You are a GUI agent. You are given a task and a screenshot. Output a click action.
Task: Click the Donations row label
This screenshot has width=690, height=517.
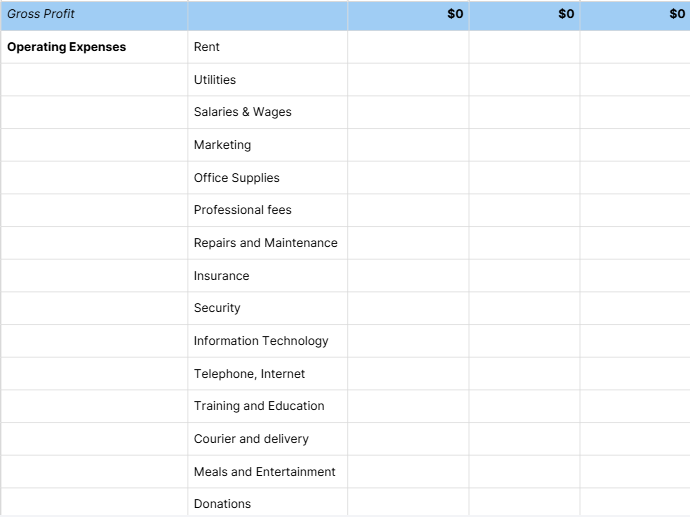[268, 503]
